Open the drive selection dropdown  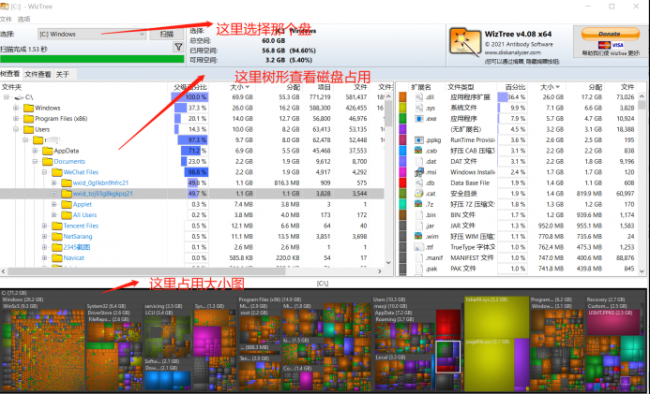pyautogui.click(x=92, y=34)
